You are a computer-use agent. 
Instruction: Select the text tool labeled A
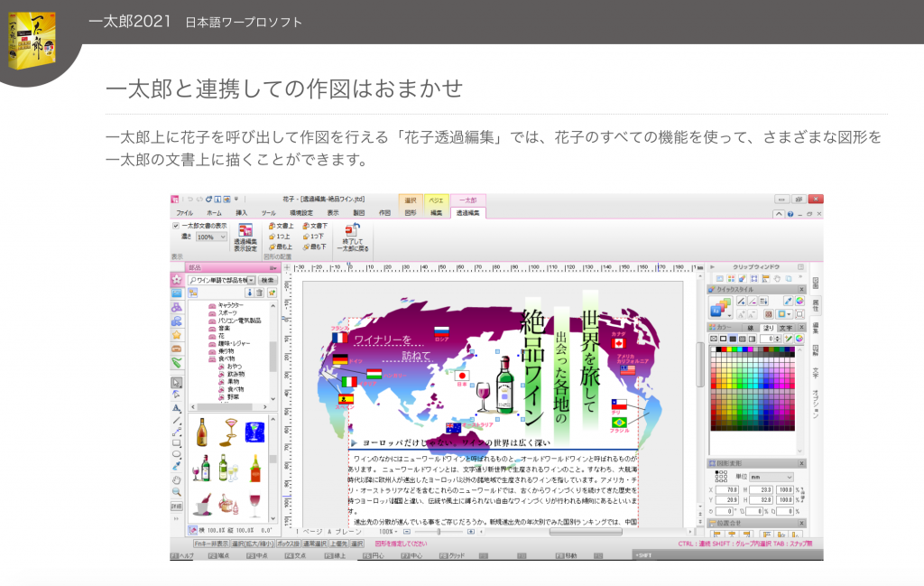(177, 407)
